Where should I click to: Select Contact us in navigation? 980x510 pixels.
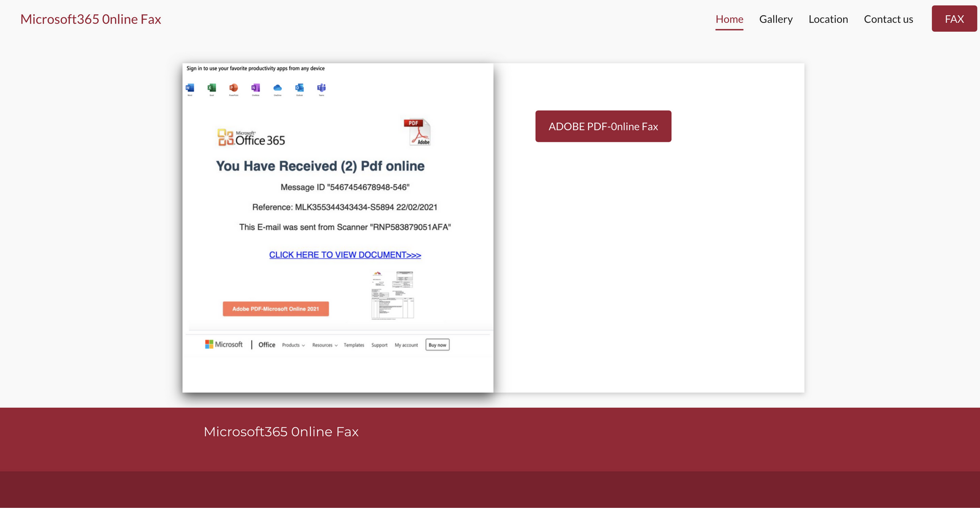(x=888, y=19)
